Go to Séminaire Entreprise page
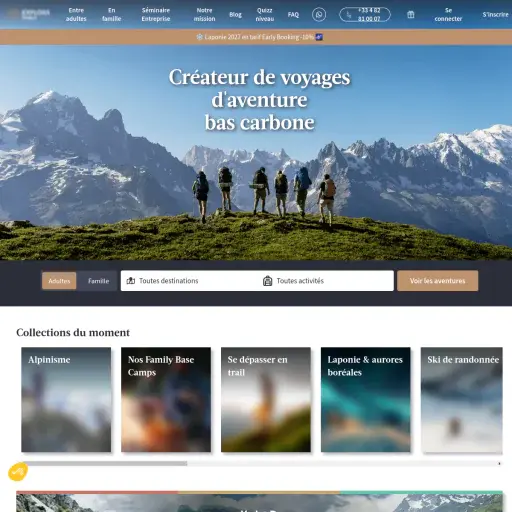This screenshot has height=512, width=512. pyautogui.click(x=156, y=15)
